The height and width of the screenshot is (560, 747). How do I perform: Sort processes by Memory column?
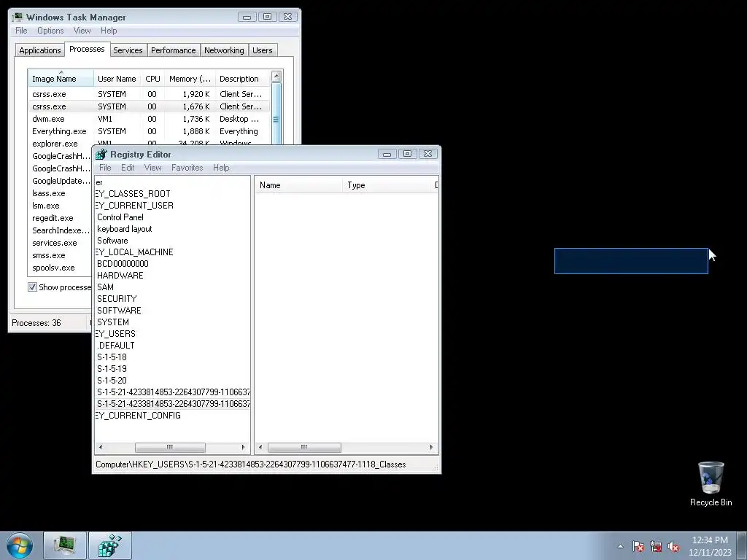tap(190, 79)
